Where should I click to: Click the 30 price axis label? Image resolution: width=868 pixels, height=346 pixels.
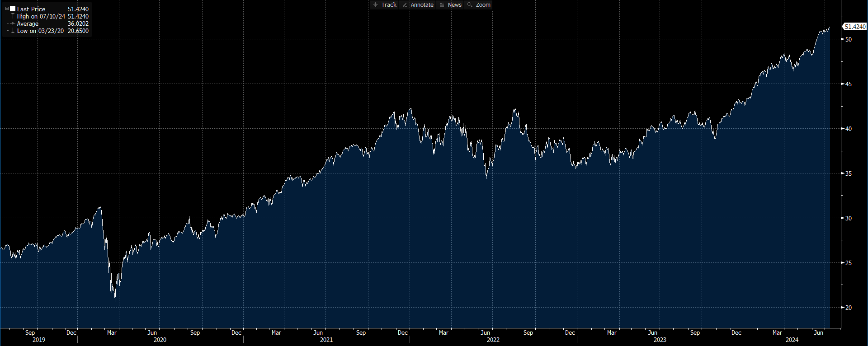click(x=849, y=218)
